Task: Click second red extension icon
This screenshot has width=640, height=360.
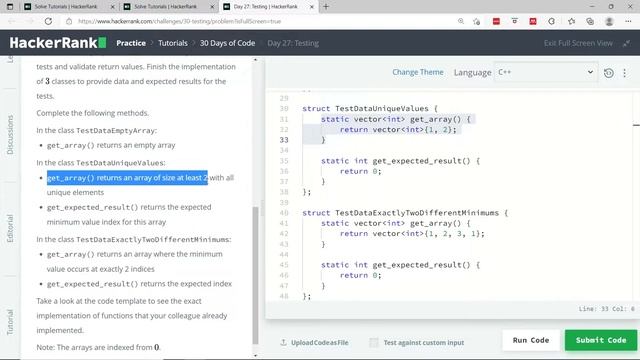Action: coord(533,21)
